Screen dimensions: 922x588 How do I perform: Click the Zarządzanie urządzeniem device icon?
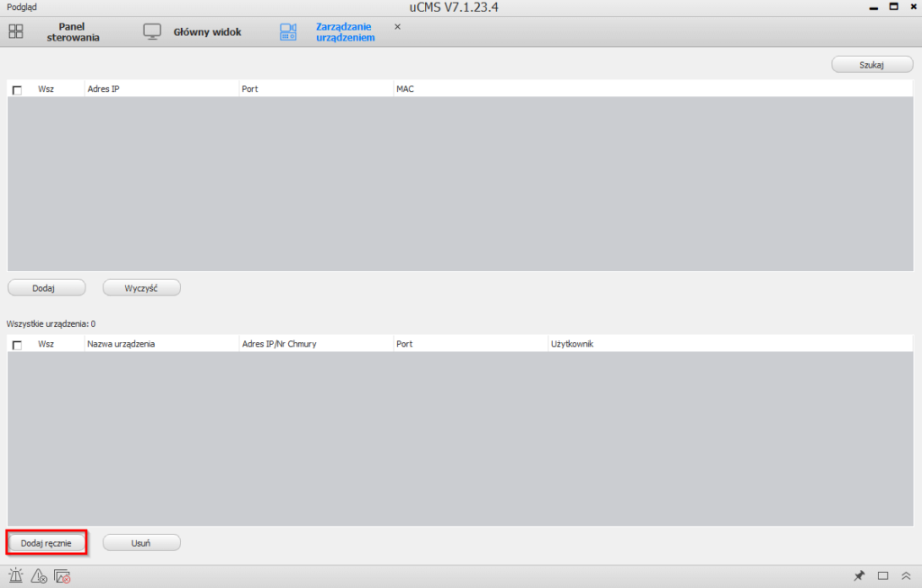click(x=288, y=32)
